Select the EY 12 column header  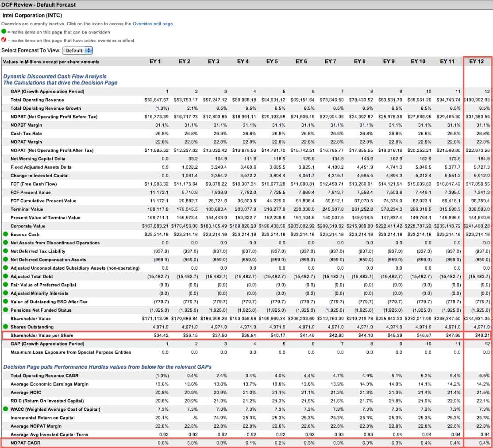(476, 62)
